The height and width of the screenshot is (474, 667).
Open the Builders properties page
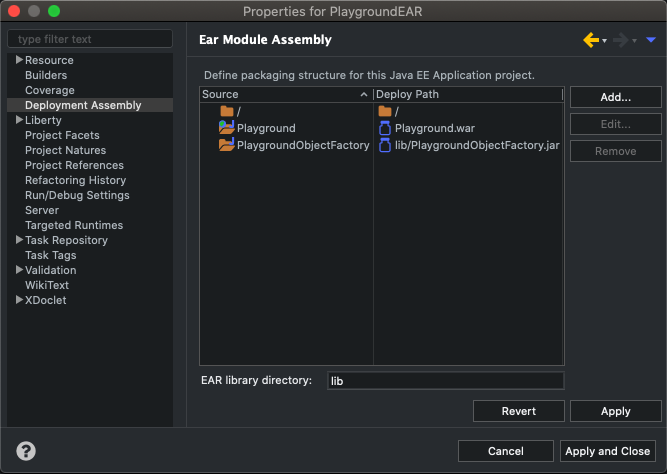coord(46,75)
